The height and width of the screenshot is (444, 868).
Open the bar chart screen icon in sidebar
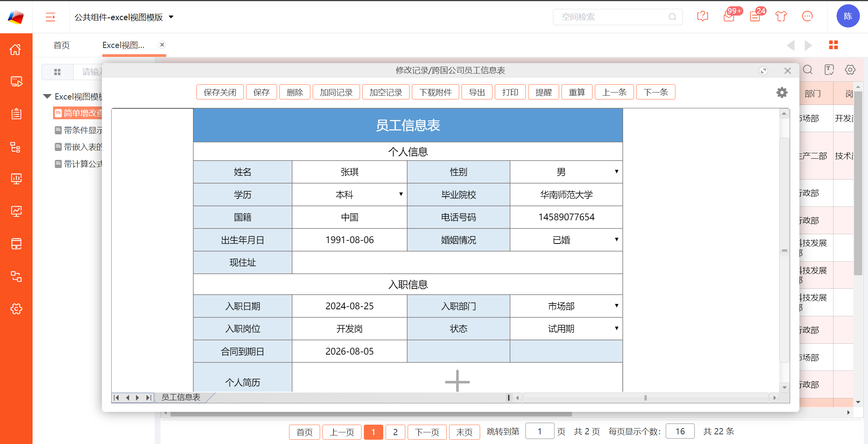pos(16,178)
